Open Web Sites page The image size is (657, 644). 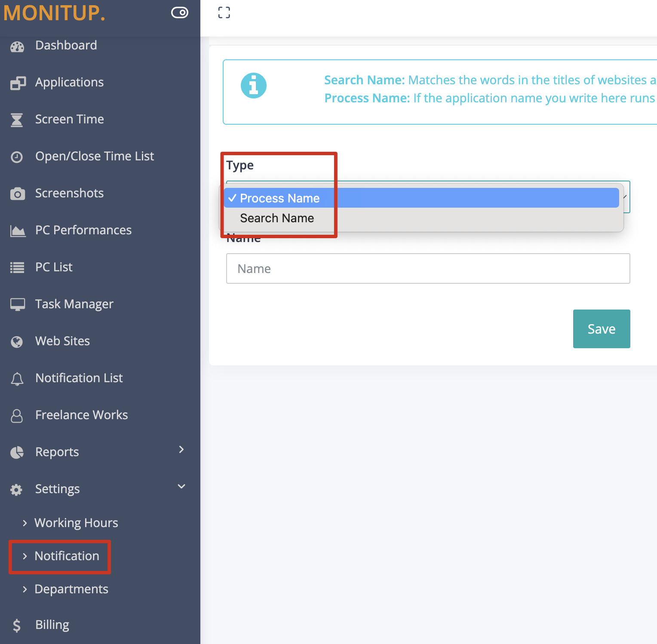tap(62, 341)
